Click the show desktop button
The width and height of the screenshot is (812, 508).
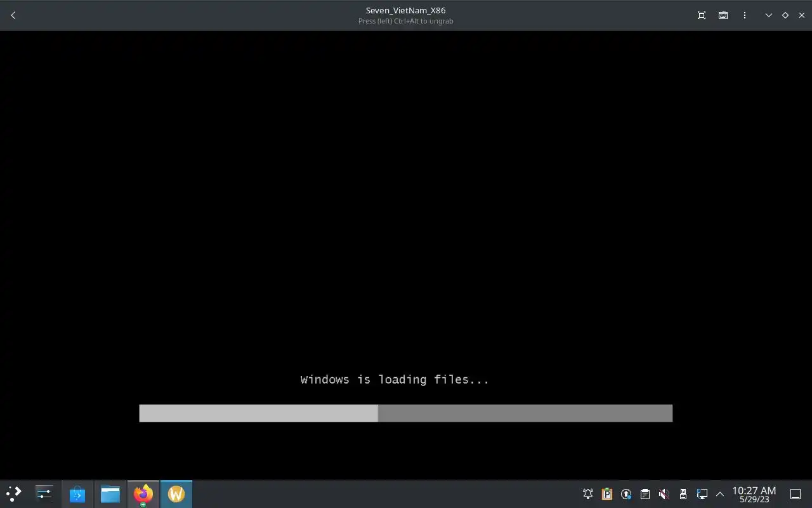coord(796,494)
